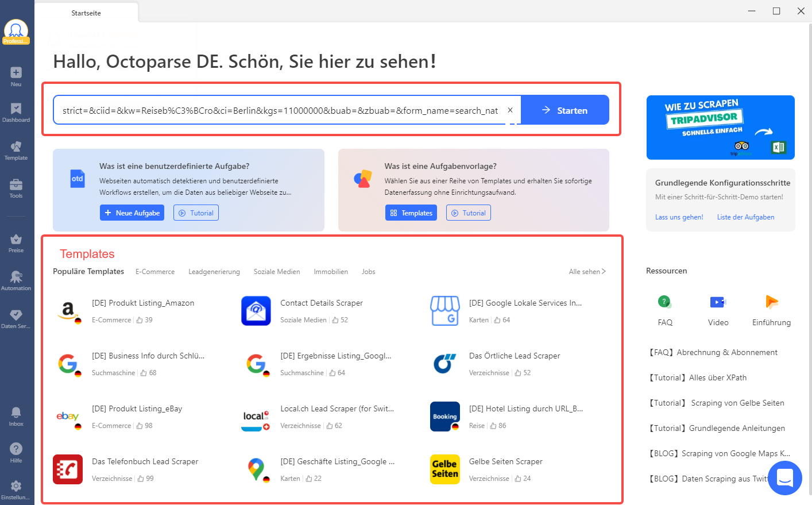Open the chat support bubble
812x505 pixels.
[785, 478]
